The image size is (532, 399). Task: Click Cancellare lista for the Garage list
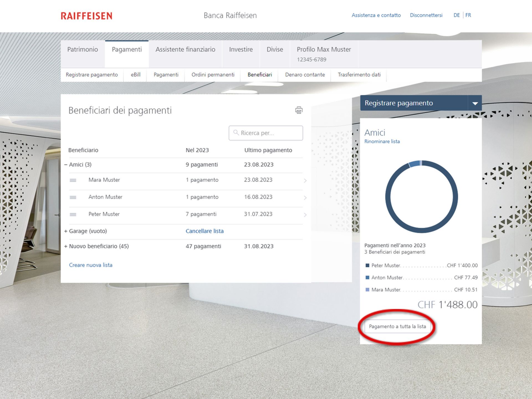pos(205,231)
